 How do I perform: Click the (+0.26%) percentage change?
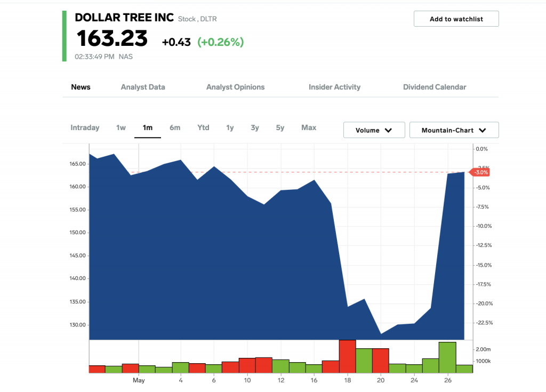(220, 42)
